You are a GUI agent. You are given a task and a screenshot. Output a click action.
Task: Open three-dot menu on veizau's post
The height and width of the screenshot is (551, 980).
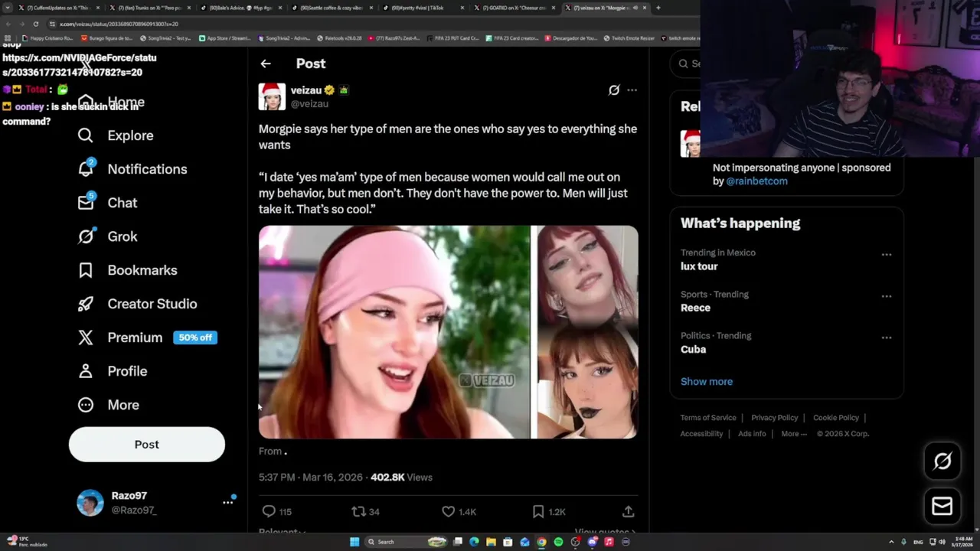(x=632, y=90)
